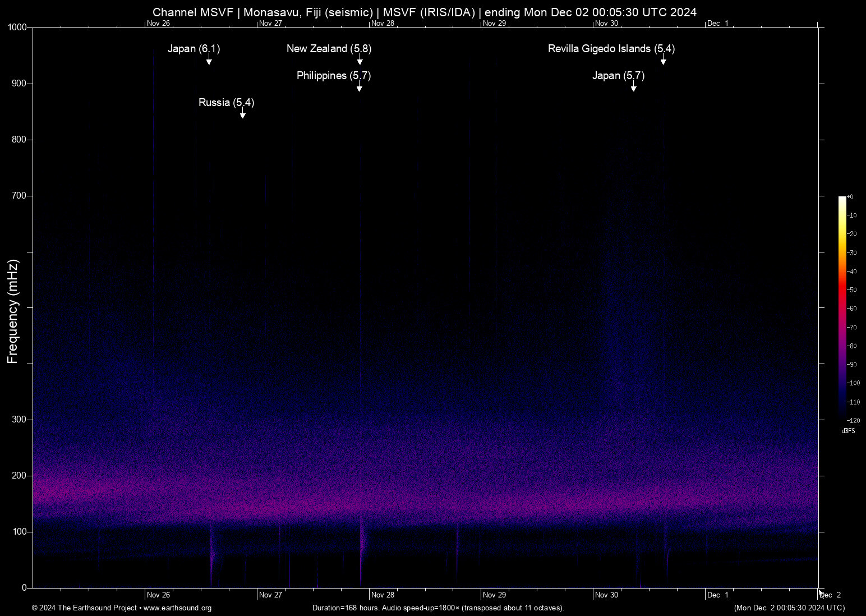Screen dimensions: 866x616
Task: Click the Dec 2 label on the bottom axis
Action: pos(830,595)
